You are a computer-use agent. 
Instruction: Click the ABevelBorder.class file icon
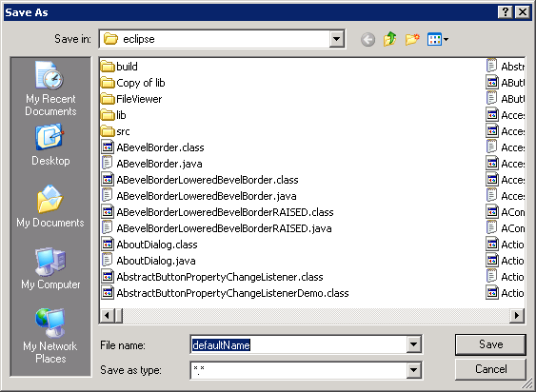(108, 147)
